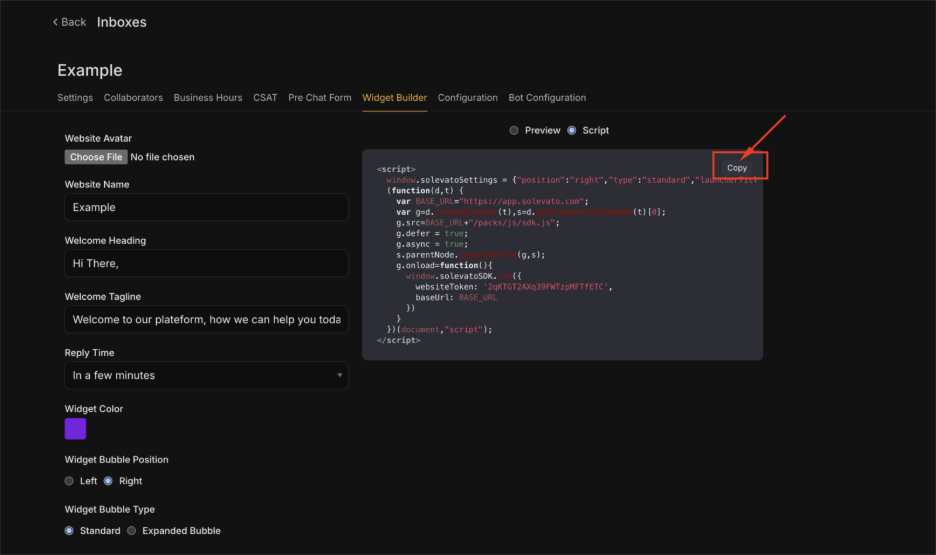
Task: Open the Business Hours tab
Action: (208, 97)
